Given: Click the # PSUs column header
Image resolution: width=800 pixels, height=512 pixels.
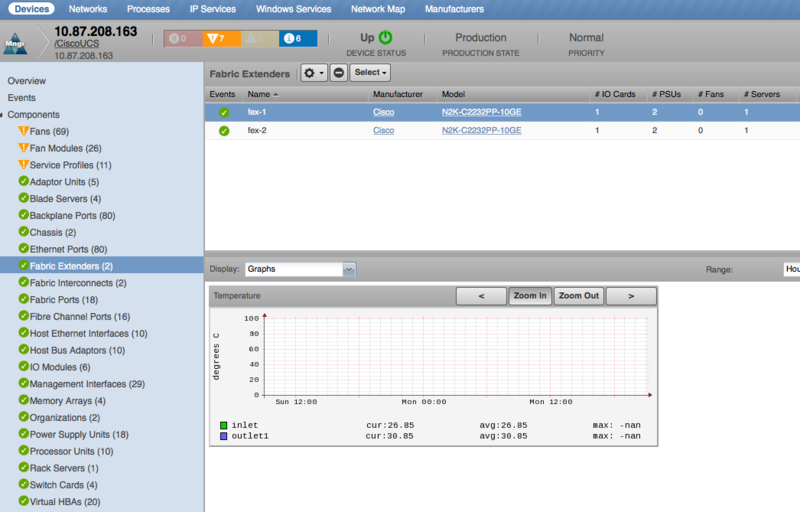Looking at the screenshot, I should 666,94.
